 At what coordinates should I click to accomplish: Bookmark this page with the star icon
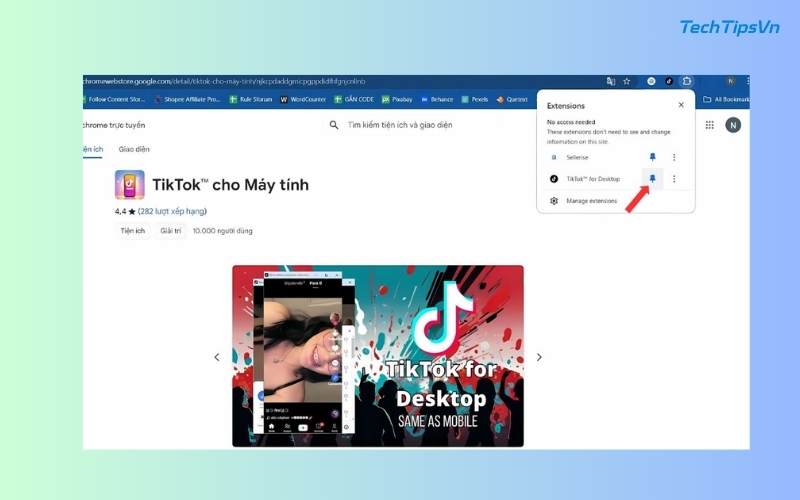tap(627, 81)
